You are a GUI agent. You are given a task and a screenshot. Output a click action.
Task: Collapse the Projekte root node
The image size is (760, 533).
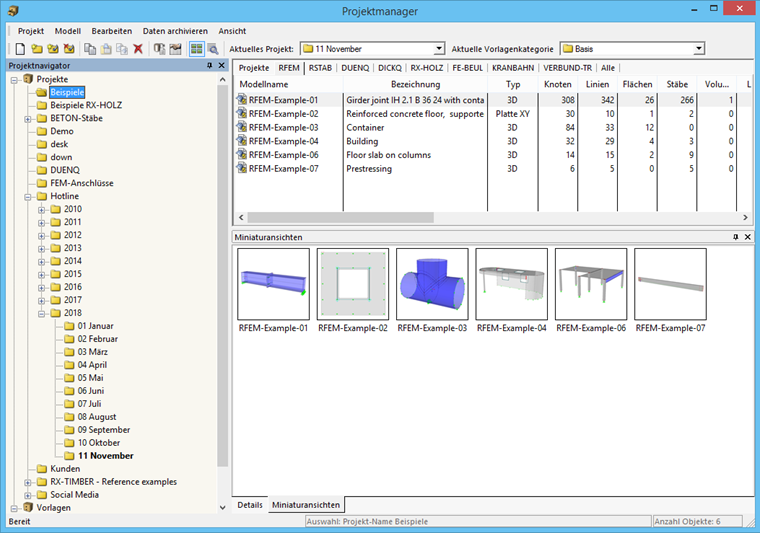point(15,80)
